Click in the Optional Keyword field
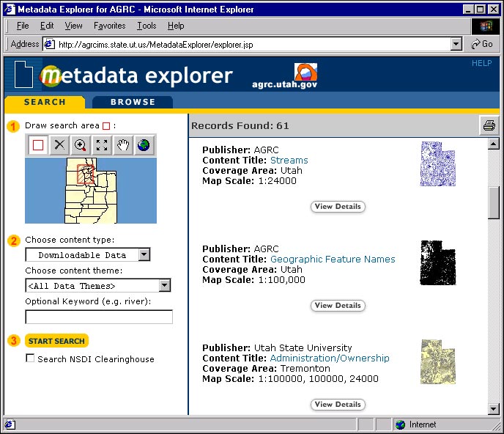This screenshot has width=504, height=434. [x=99, y=317]
